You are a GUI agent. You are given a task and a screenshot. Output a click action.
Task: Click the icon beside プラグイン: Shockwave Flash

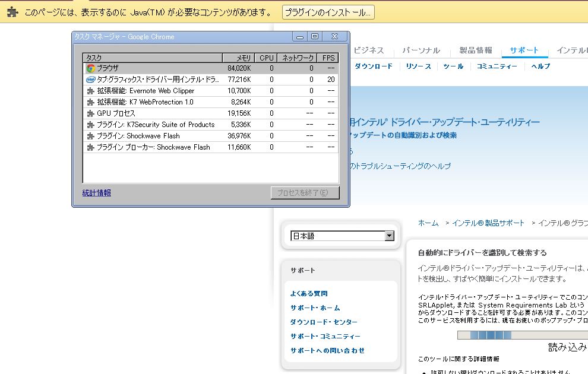tap(90, 136)
